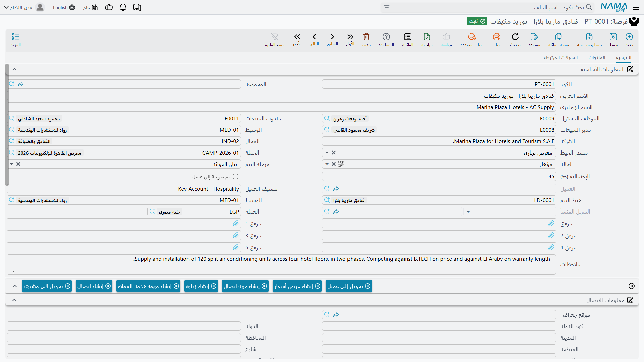
Task: Clear the مرحلة البيع selection
Action: [18, 164]
